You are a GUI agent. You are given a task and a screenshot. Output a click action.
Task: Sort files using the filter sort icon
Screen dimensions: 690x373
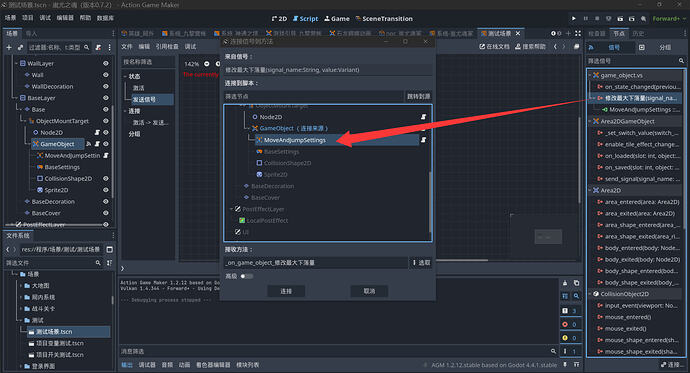(110, 263)
